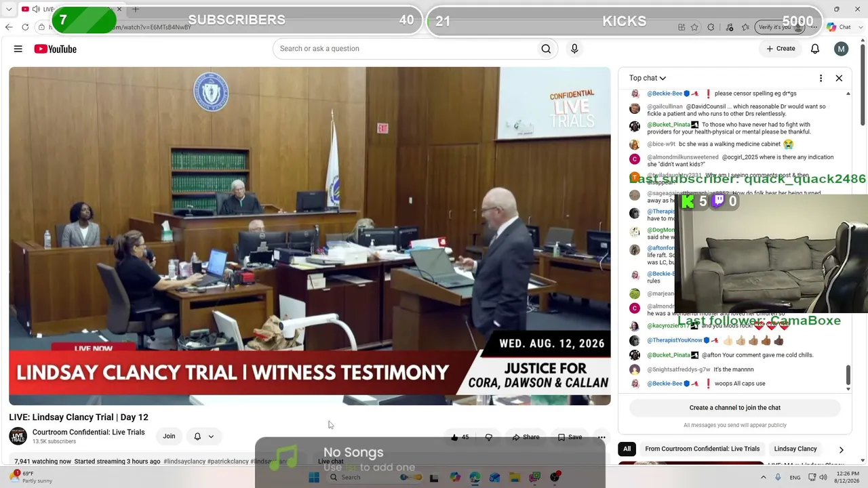Expand the notification bell dropdown arrow
The width and height of the screenshot is (868, 488).
211,436
